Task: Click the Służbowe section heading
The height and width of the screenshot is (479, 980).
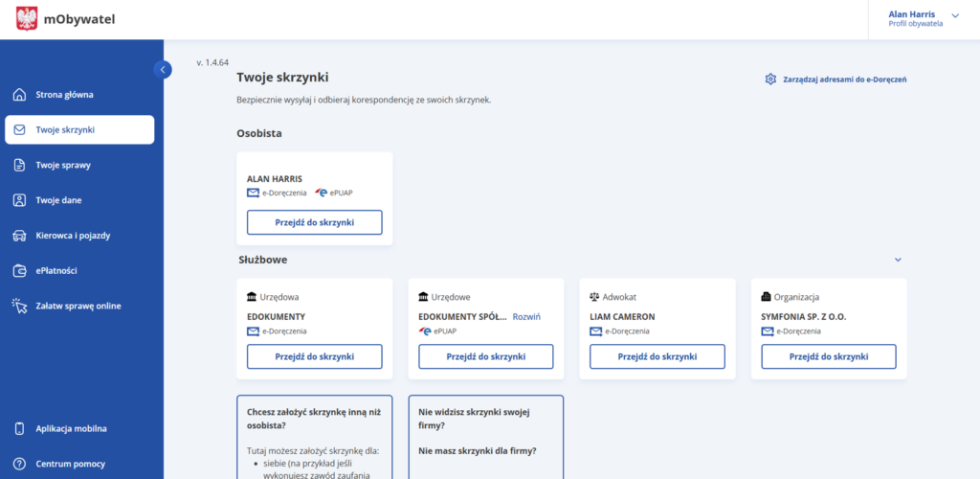Action: pos(262,260)
